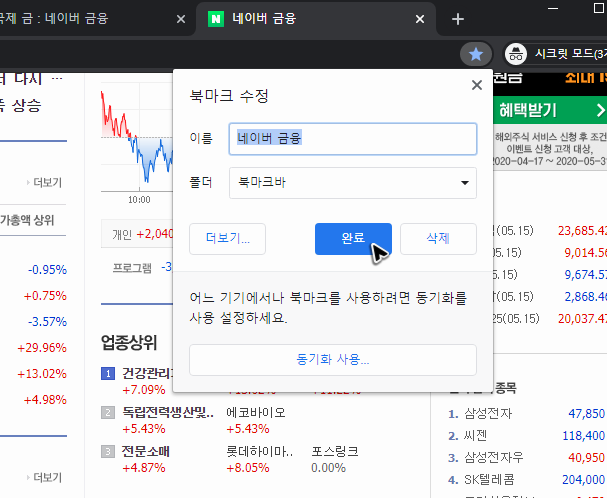Click the 23,685.42 index value
This screenshot has width=607, height=498.
point(582,231)
